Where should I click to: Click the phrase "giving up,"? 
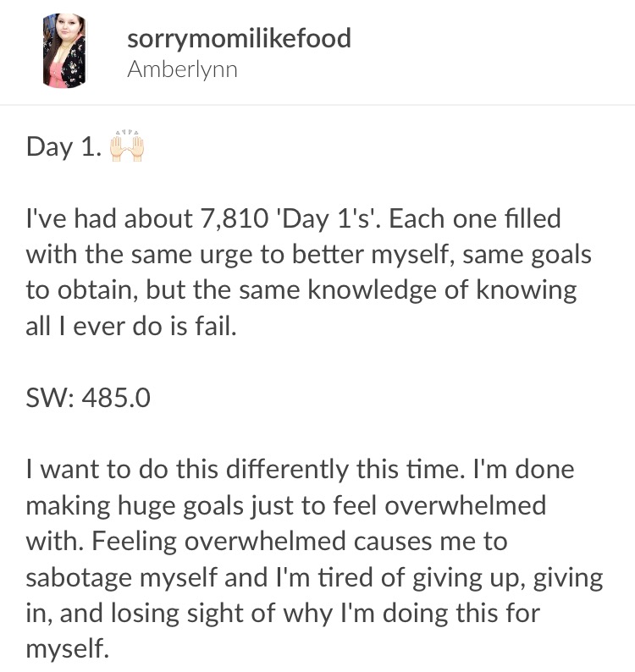[469, 579]
